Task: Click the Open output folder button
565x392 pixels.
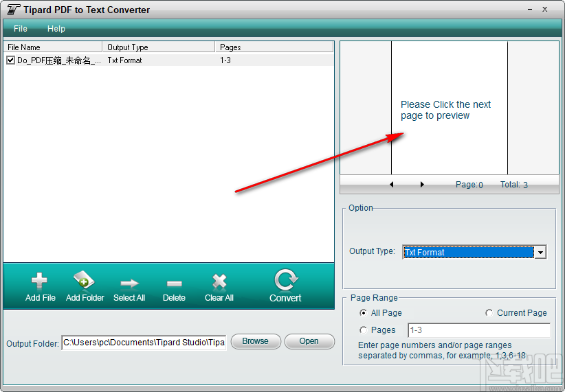Action: point(309,341)
